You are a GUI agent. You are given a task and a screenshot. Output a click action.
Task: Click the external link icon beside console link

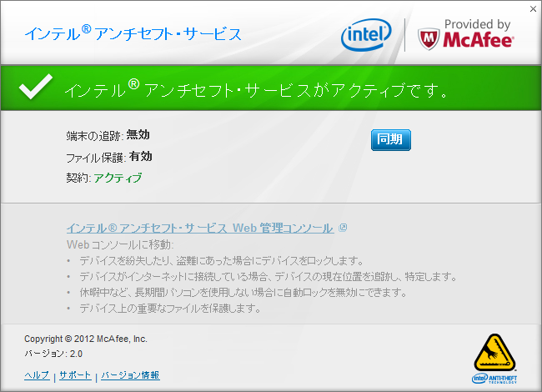tap(343, 228)
